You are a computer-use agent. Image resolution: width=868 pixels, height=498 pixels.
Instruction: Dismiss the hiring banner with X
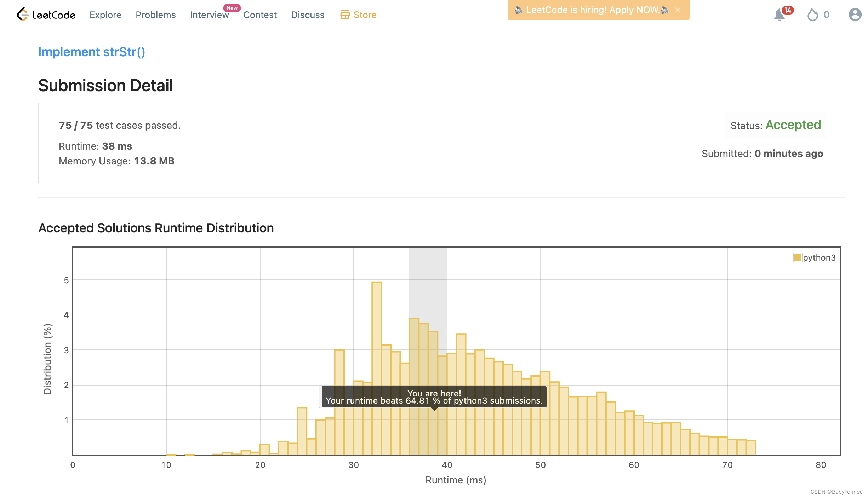click(678, 10)
